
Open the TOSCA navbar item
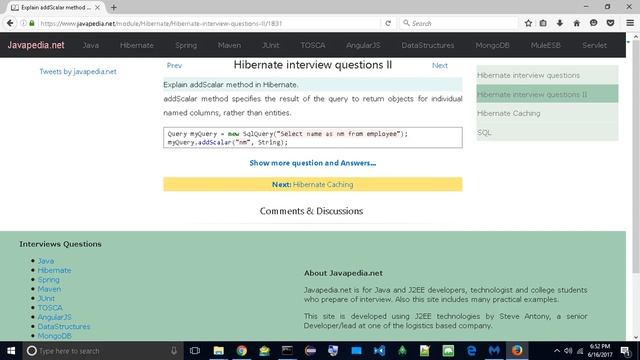click(313, 45)
